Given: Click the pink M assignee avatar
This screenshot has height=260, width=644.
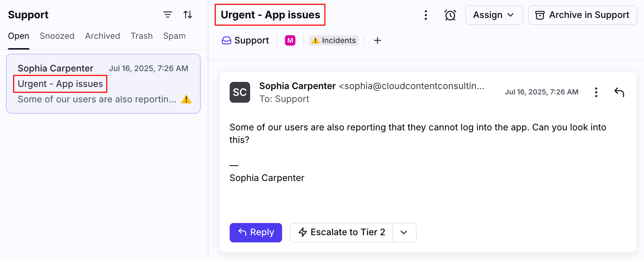Looking at the screenshot, I should 290,41.
